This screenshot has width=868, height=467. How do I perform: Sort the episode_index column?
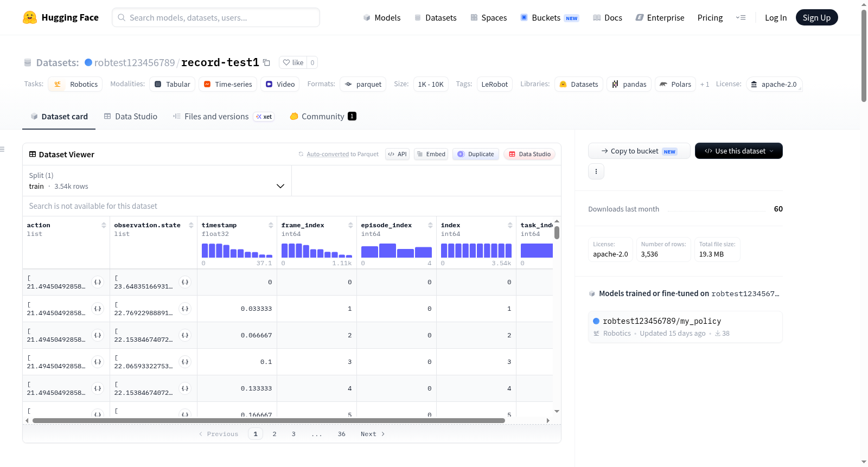430,225
